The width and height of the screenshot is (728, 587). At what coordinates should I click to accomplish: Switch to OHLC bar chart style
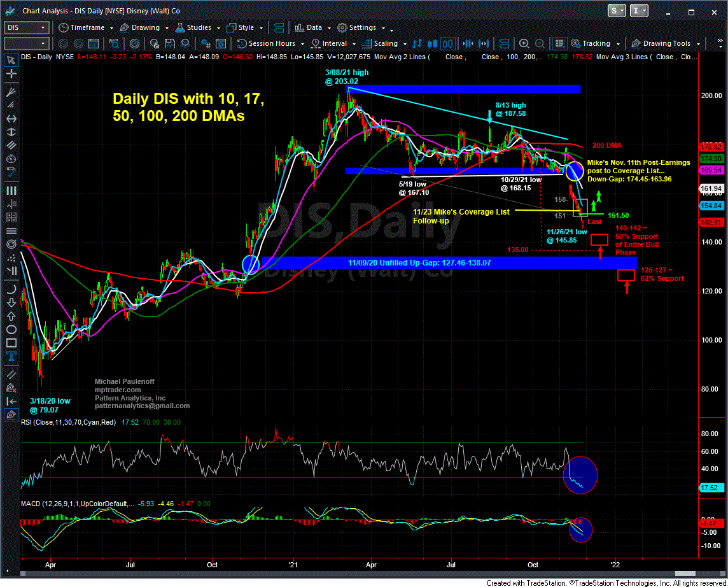(x=417, y=44)
